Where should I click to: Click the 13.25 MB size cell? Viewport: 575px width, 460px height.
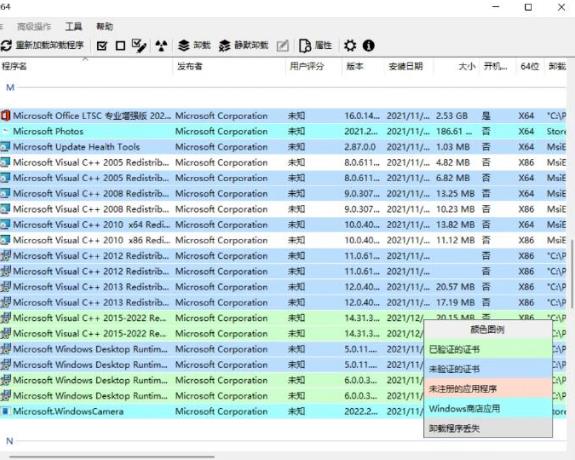coord(455,194)
